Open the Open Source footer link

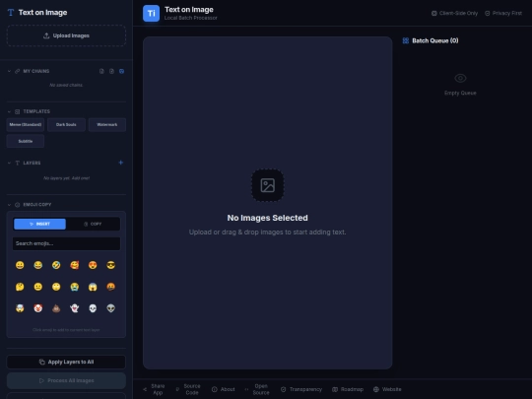(257, 389)
